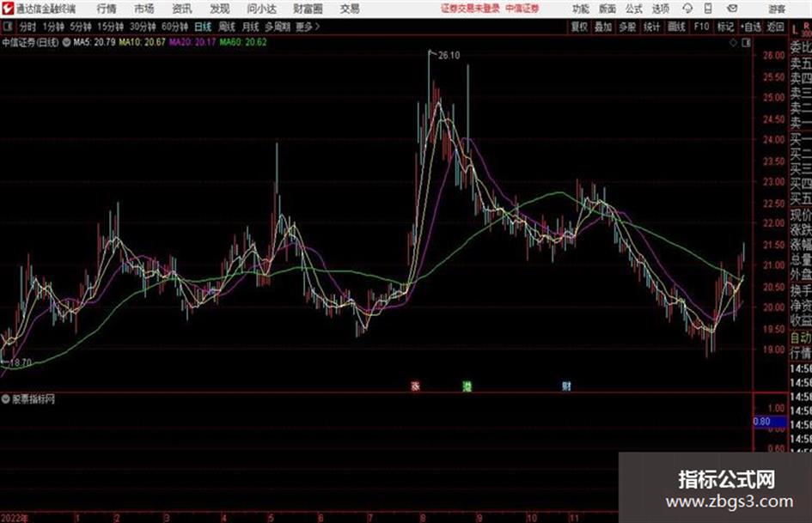
Task: Click the 证券交易未登录 login link
Action: coord(470,9)
